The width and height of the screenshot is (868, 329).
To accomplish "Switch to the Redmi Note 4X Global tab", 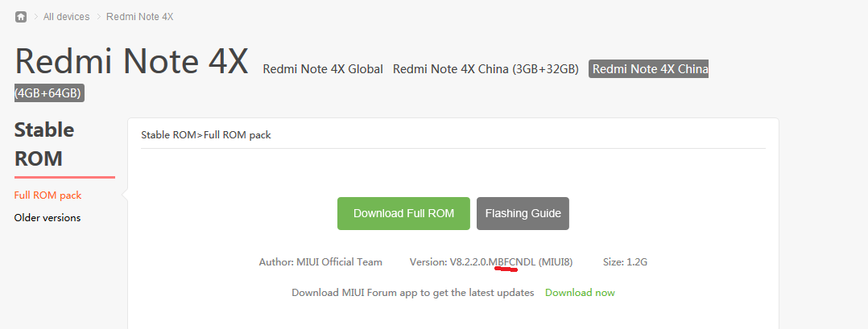I will 323,69.
